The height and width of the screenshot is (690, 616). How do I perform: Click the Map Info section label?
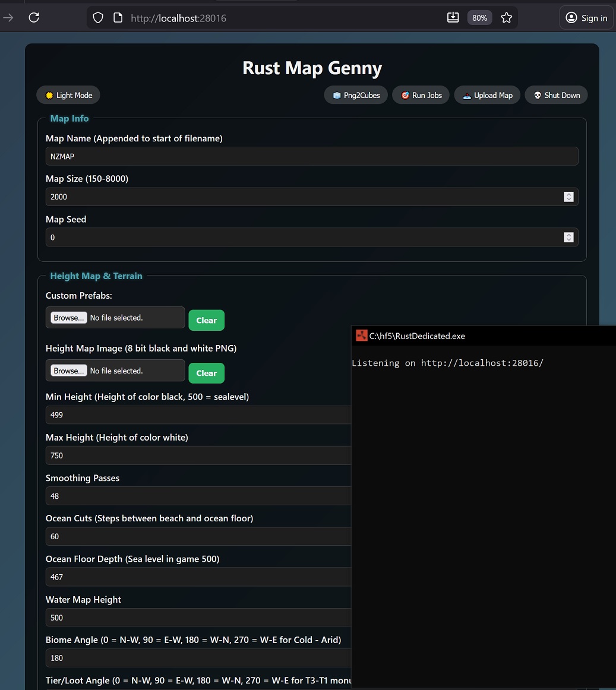point(69,118)
